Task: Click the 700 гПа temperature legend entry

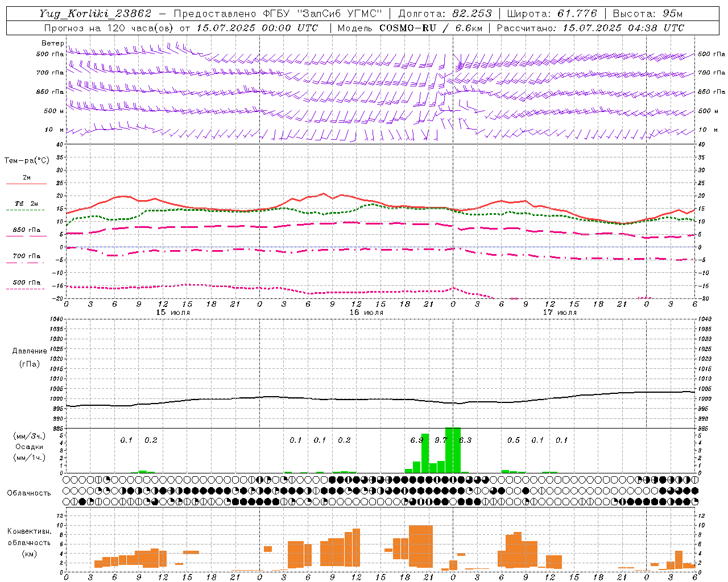Action: pyautogui.click(x=26, y=256)
